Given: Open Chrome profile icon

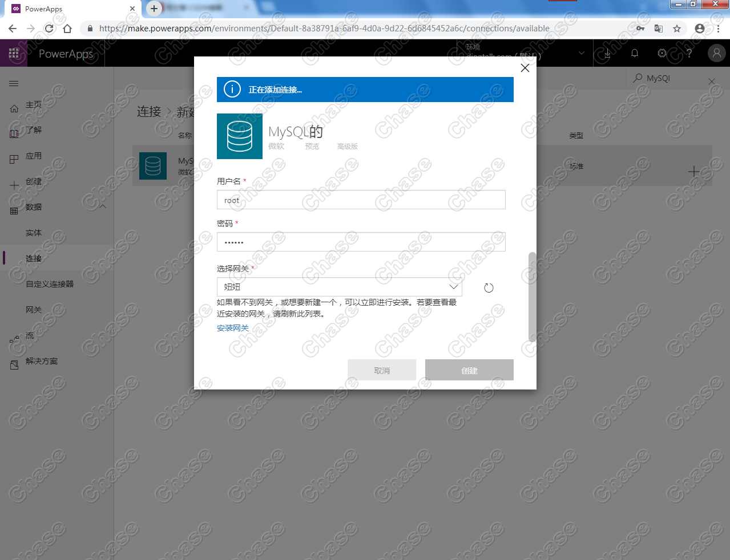Looking at the screenshot, I should tap(700, 29).
